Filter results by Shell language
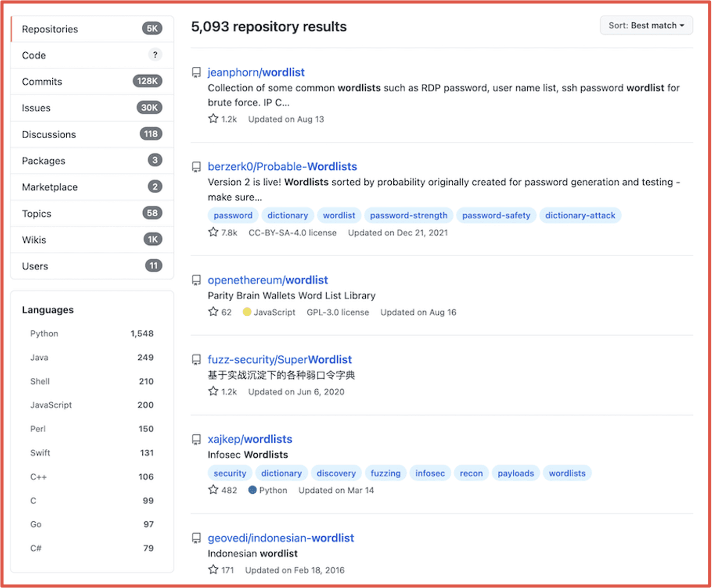 (x=92, y=381)
